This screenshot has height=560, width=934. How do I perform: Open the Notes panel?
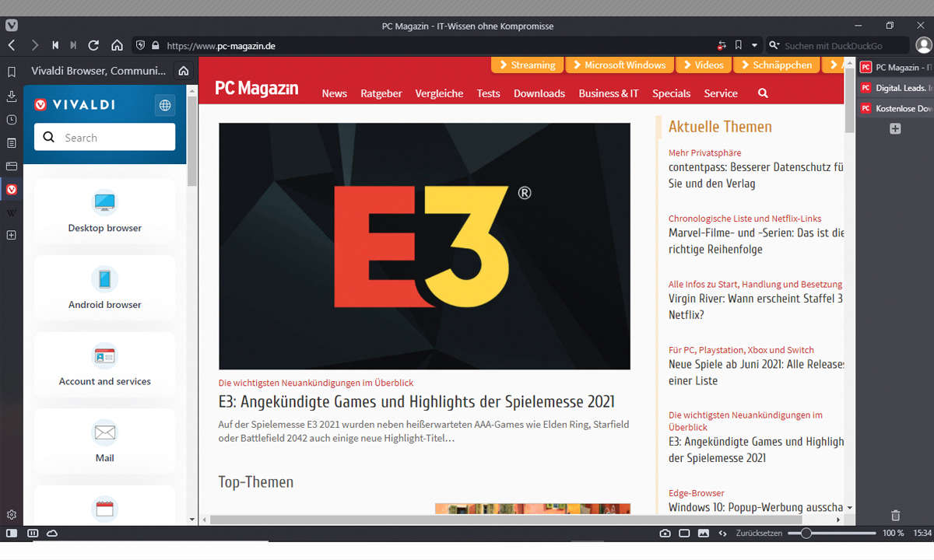tap(12, 143)
